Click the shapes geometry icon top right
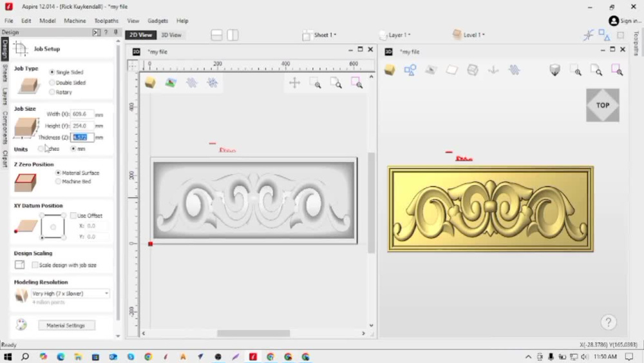Image resolution: width=644 pixels, height=363 pixels. (x=604, y=35)
